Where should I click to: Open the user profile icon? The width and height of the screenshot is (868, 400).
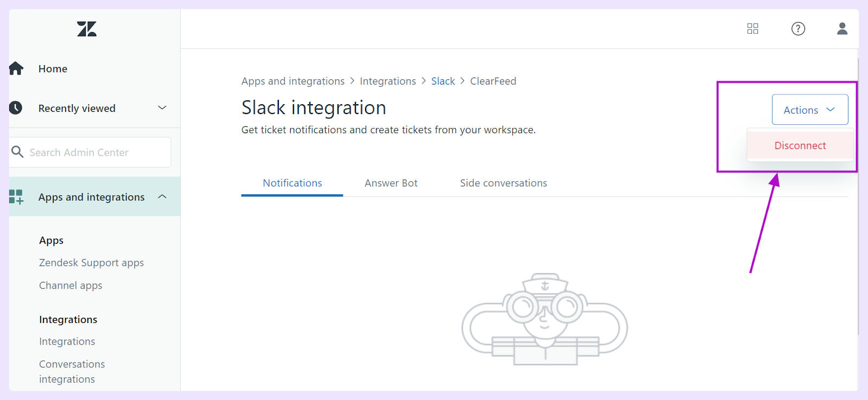[x=842, y=28]
